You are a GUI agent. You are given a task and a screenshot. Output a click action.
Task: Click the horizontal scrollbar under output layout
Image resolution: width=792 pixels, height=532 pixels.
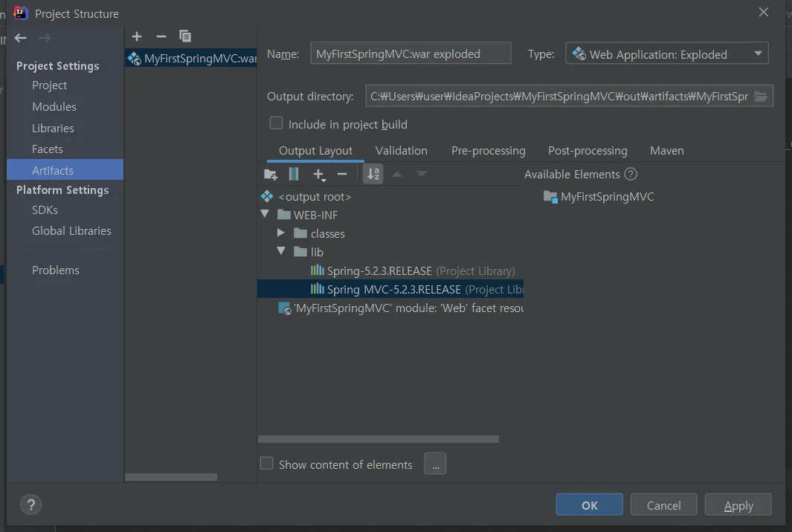[378, 439]
